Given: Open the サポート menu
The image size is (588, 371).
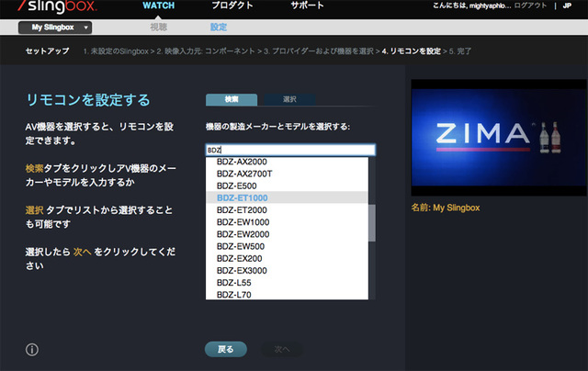Looking at the screenshot, I should pos(307,6).
